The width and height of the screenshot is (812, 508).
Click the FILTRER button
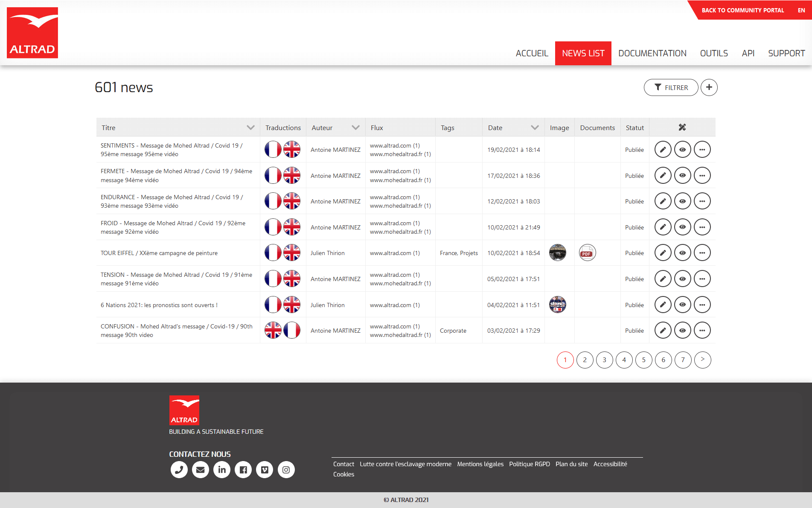[x=671, y=87]
